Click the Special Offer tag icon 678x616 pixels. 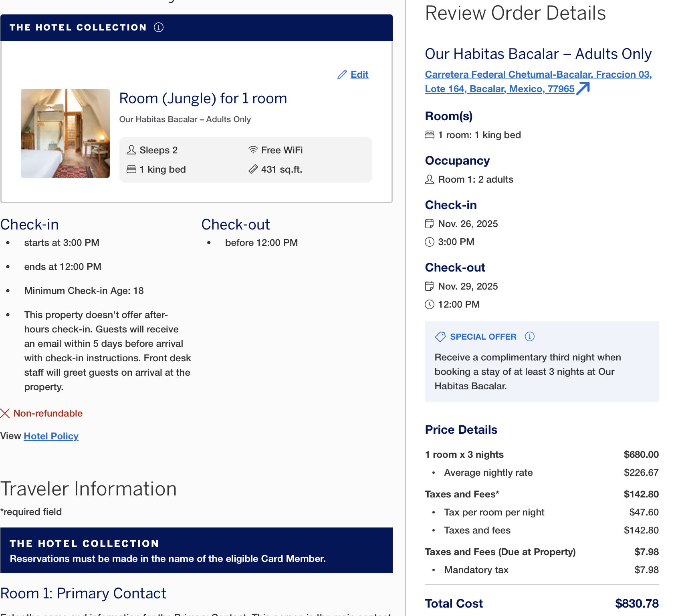(440, 337)
